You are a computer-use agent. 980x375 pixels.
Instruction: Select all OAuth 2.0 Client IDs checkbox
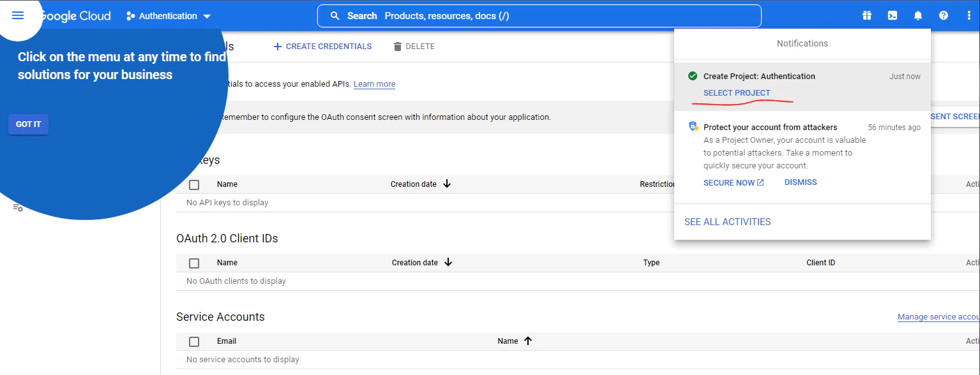[x=194, y=262]
